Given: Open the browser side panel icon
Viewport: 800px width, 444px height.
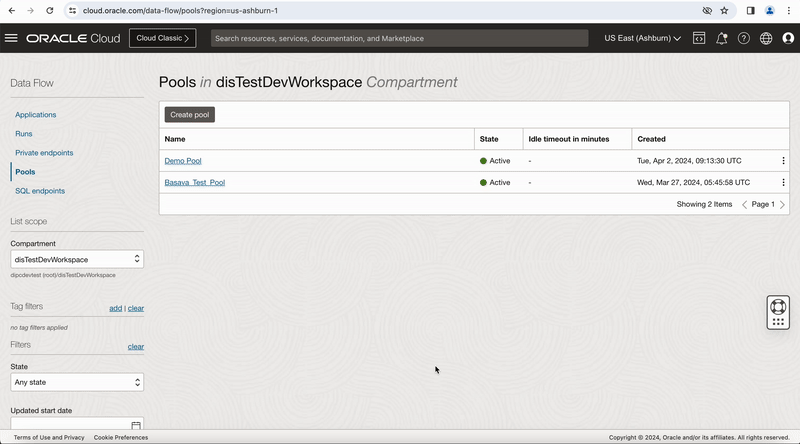Looking at the screenshot, I should point(751,10).
